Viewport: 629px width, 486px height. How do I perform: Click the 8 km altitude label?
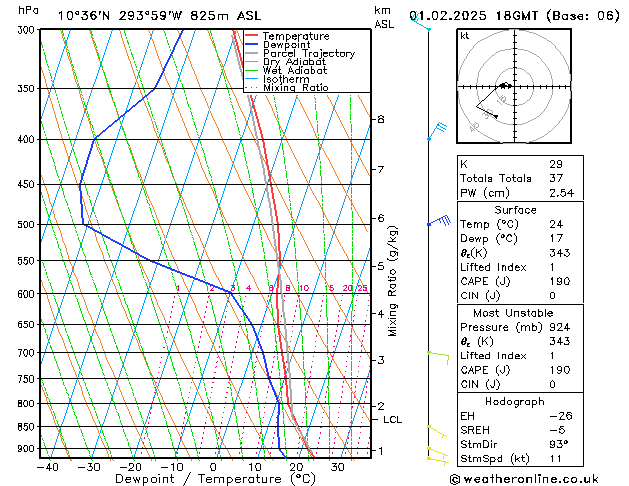381,119
